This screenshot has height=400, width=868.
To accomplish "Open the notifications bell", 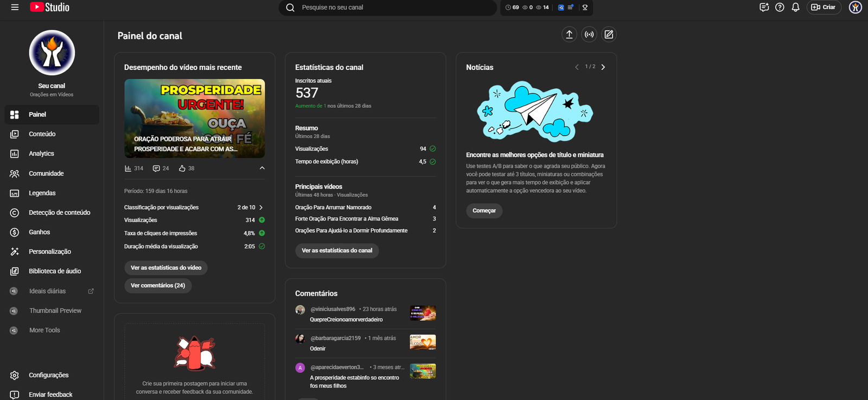I will click(x=795, y=8).
